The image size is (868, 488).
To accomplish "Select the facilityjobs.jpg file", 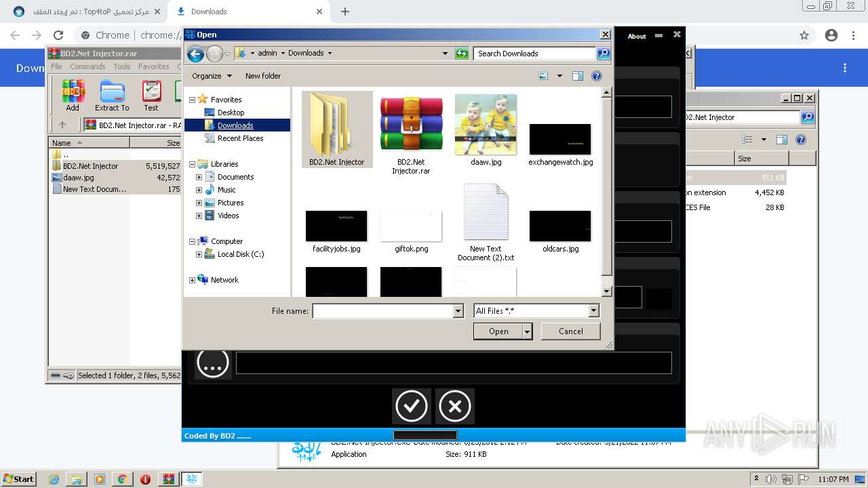I will coord(336,230).
